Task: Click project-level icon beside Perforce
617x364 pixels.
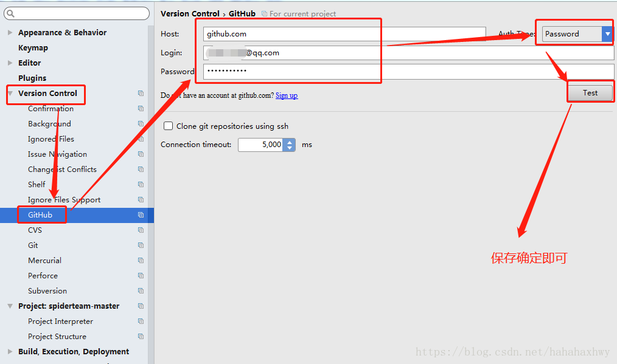Action: coord(141,275)
